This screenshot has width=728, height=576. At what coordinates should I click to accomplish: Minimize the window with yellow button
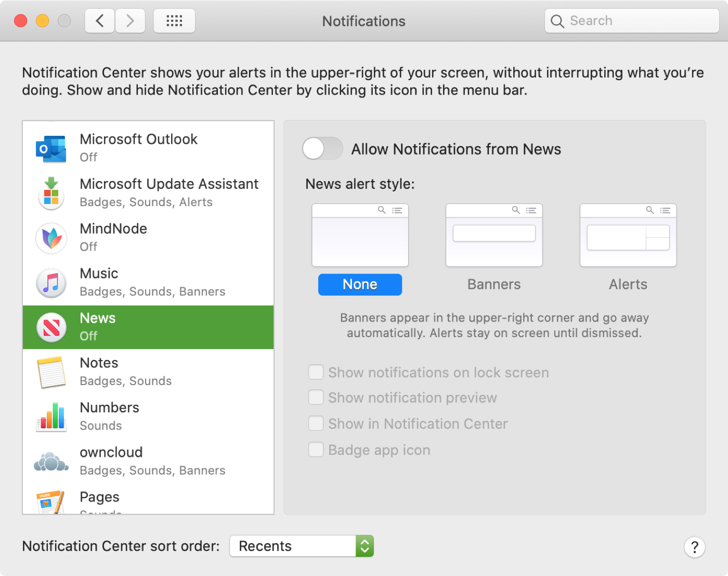click(43, 21)
